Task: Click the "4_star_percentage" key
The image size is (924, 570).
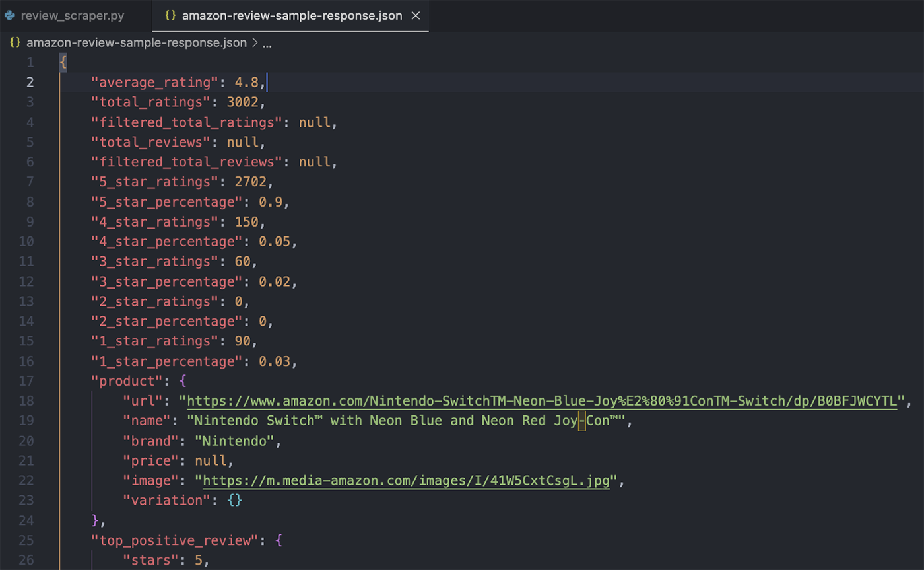Action: coord(167,242)
